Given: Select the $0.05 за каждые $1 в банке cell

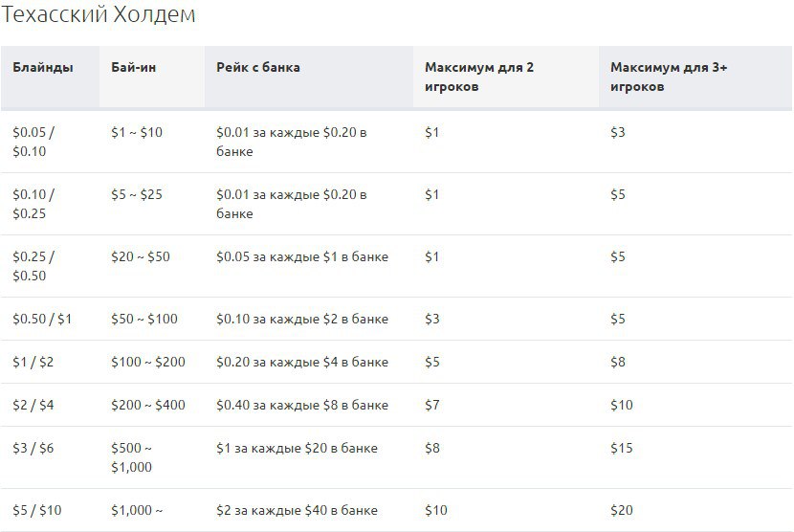Looking at the screenshot, I should pyautogui.click(x=302, y=256).
